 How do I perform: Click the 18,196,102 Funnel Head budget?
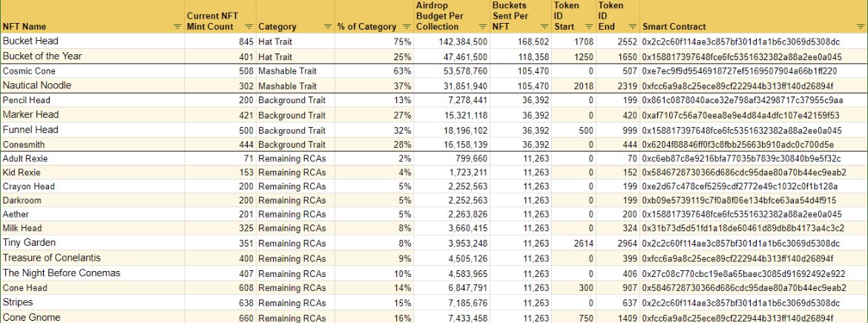pyautogui.click(x=452, y=130)
